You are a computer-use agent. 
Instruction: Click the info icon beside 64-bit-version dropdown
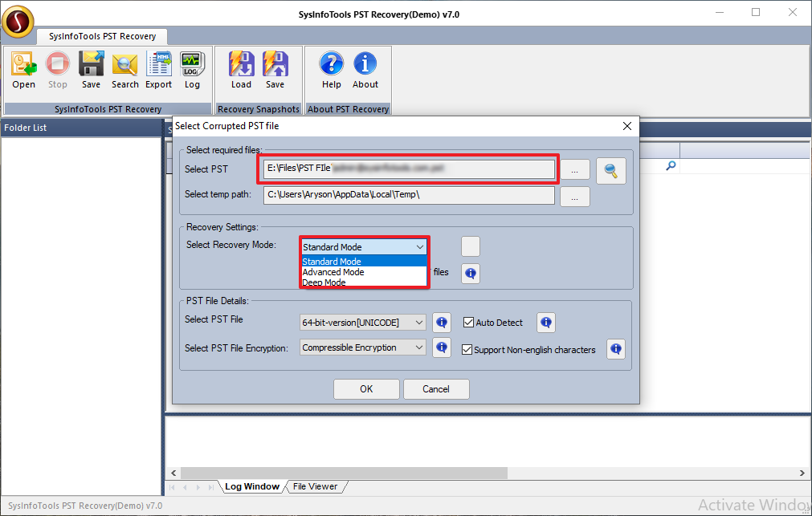[442, 323]
